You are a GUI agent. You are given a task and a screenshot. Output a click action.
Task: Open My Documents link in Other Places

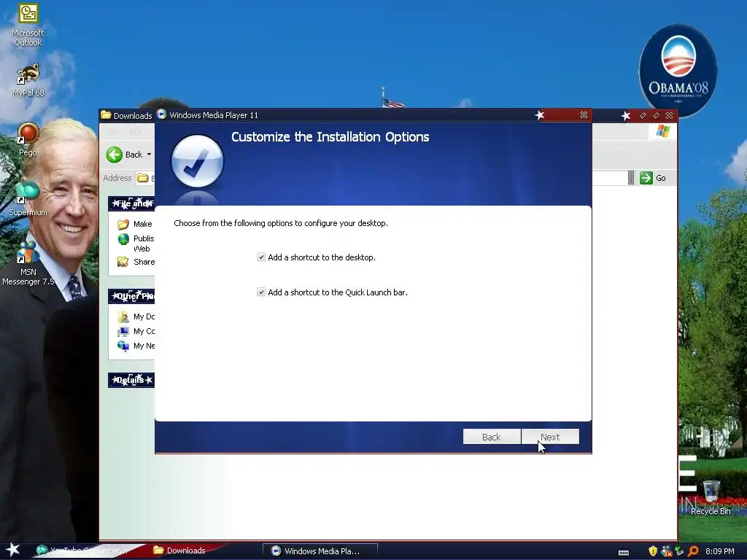pos(136,316)
